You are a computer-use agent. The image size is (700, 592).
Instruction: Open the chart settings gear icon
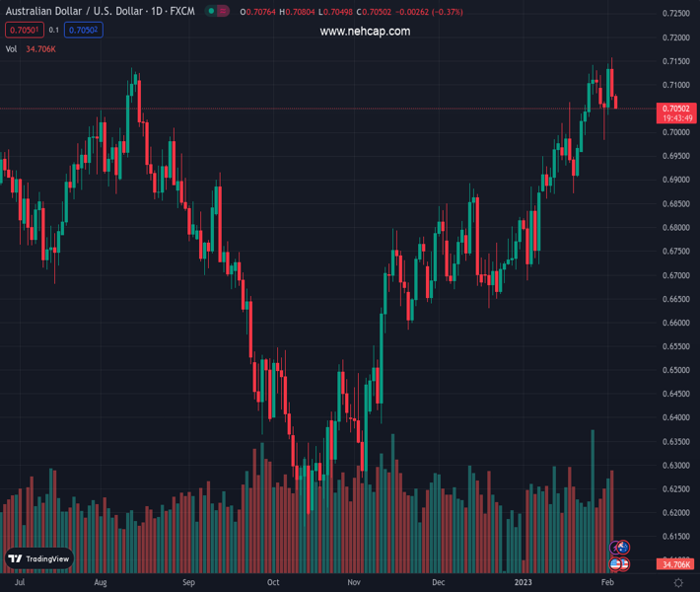click(678, 582)
